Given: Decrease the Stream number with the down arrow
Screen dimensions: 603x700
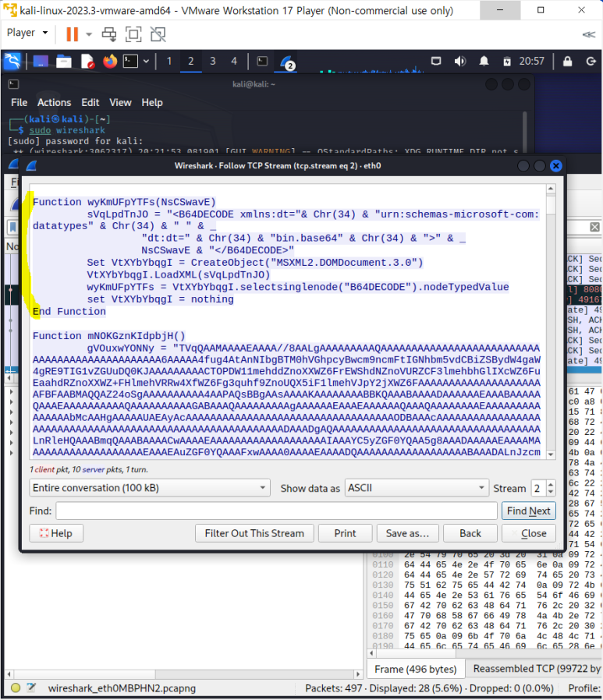Looking at the screenshot, I should pos(551,492).
